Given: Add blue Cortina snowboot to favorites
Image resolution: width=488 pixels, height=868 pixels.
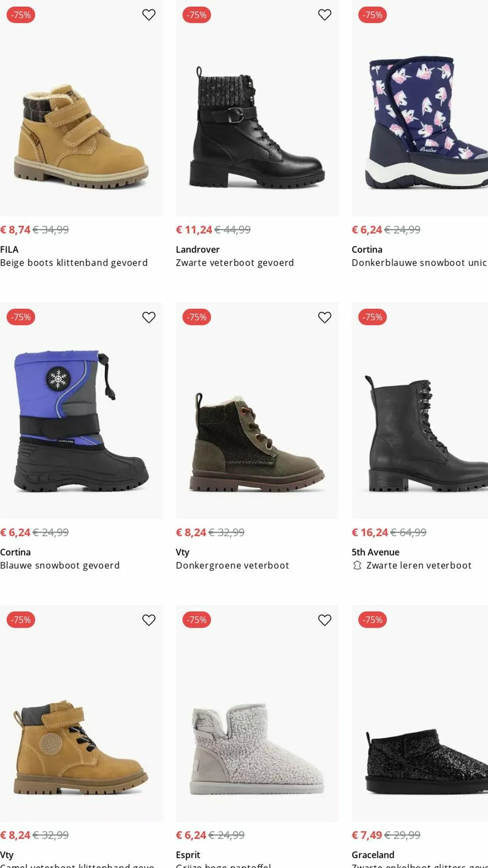Looking at the screenshot, I should coord(149,317).
